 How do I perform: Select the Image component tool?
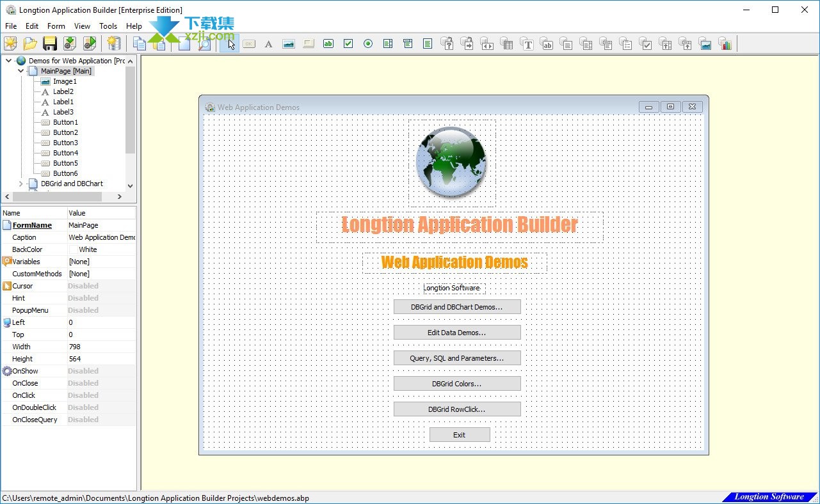point(289,43)
